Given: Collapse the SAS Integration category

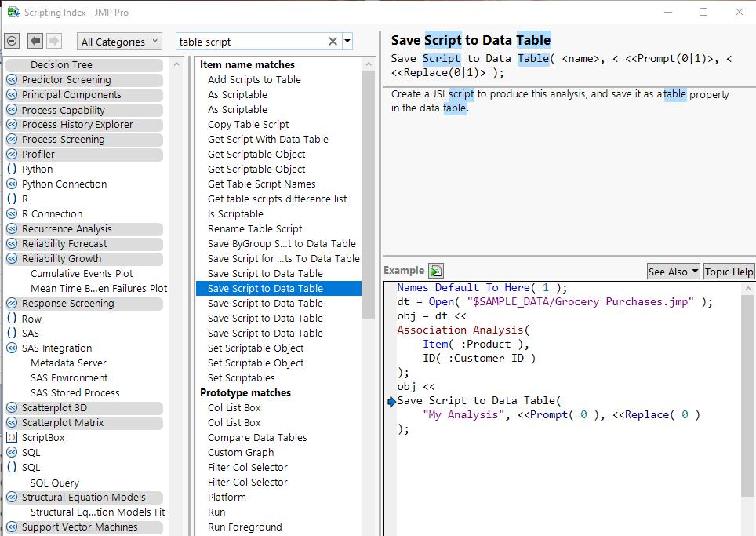Looking at the screenshot, I should pos(12,348).
